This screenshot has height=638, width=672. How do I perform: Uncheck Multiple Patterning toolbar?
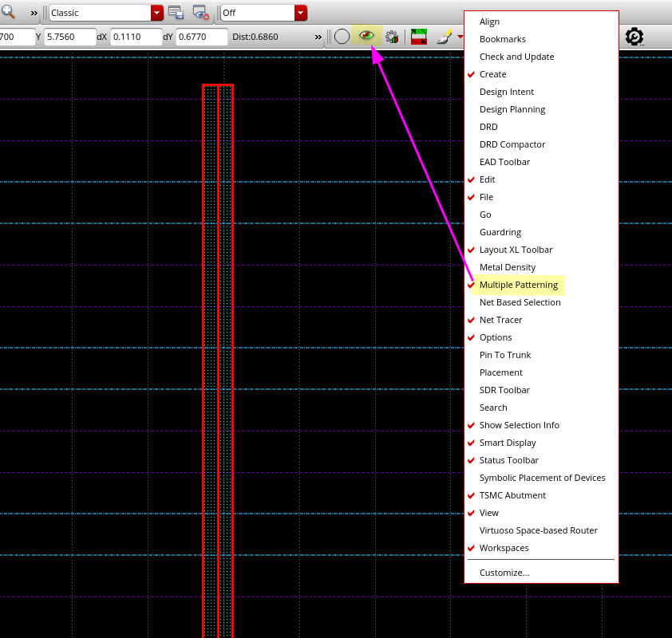coord(519,285)
